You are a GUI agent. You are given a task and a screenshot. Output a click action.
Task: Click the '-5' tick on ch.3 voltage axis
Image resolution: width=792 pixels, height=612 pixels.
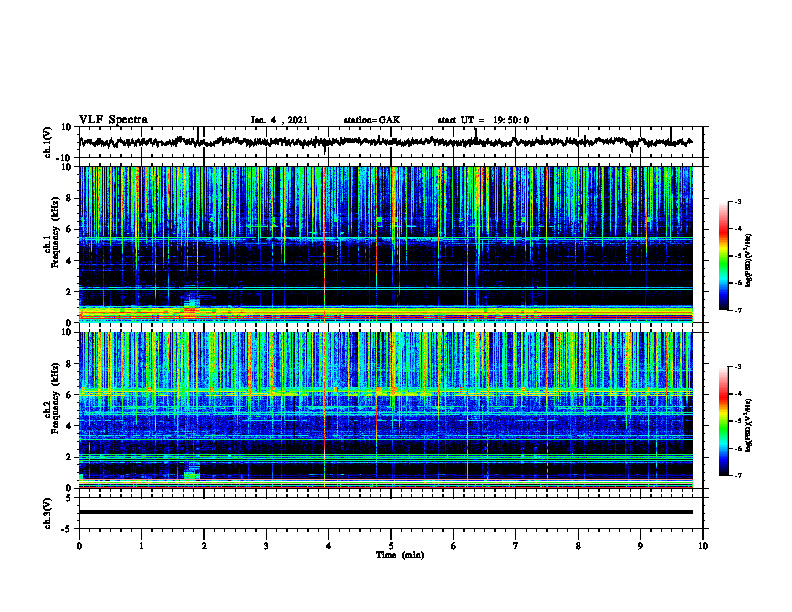67,529
